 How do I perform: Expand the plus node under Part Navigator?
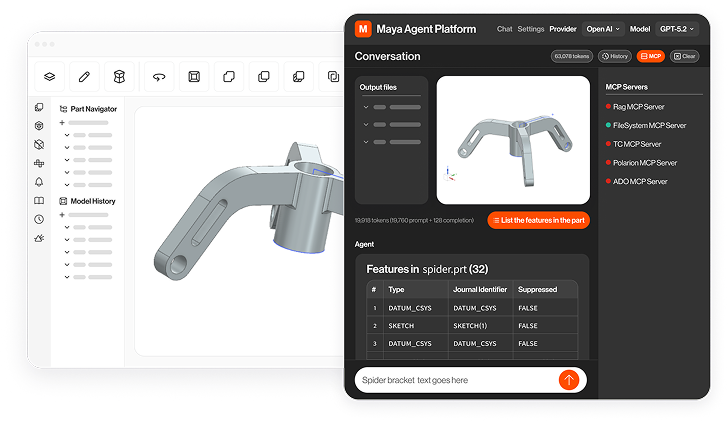(62, 123)
